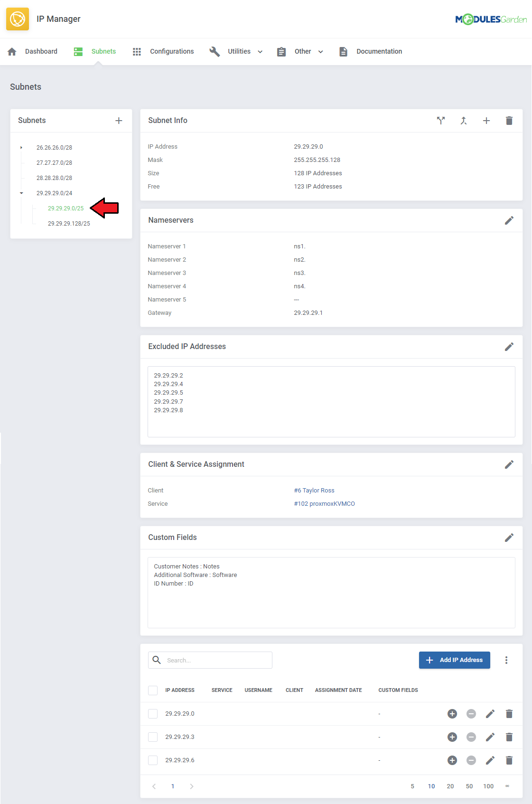Click the Search input field
532x804 pixels.
210,660
